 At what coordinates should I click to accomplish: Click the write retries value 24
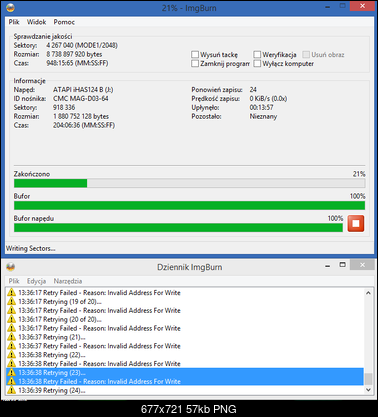[253, 90]
